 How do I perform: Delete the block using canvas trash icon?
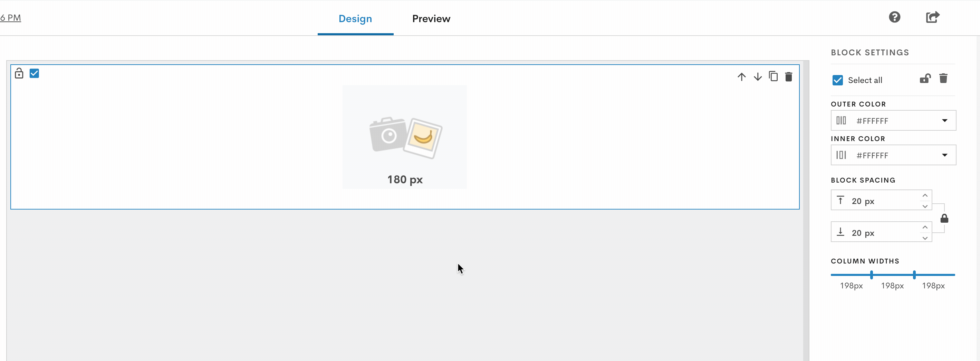tap(789, 76)
